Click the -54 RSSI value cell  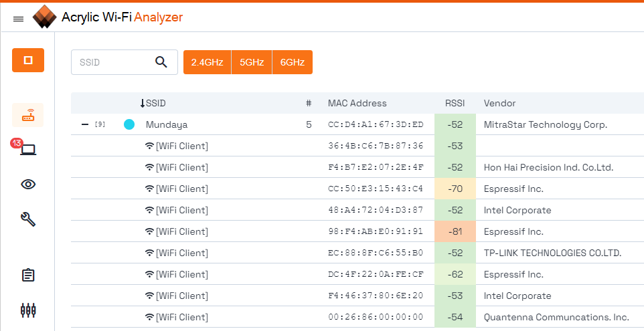(x=455, y=317)
